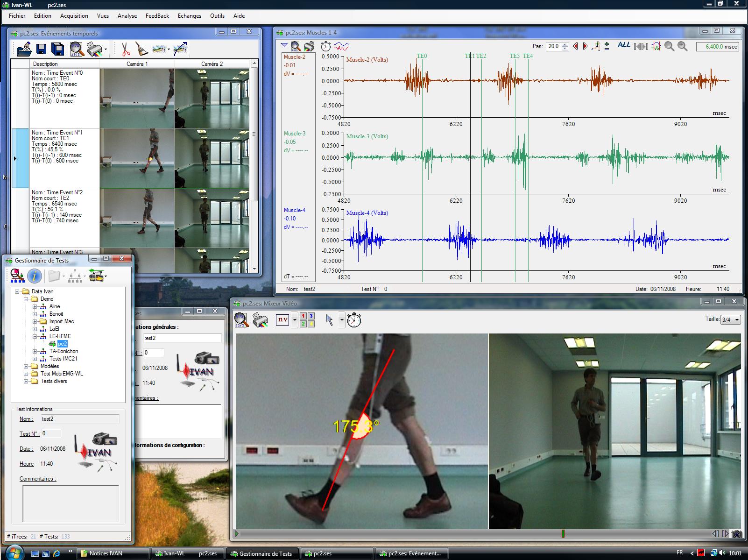The image size is (748, 560).
Task: Open the printer options dropdown arrow
Action: pyautogui.click(x=106, y=49)
